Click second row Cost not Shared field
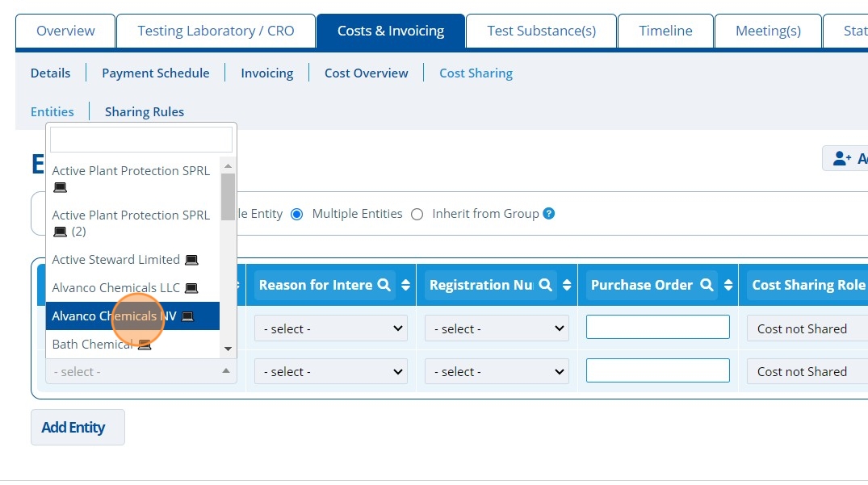The height and width of the screenshot is (485, 868). tap(807, 372)
